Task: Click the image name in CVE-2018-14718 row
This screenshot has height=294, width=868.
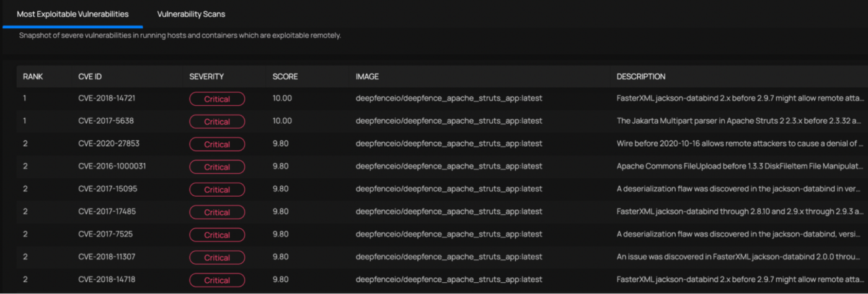Action: 449,279
